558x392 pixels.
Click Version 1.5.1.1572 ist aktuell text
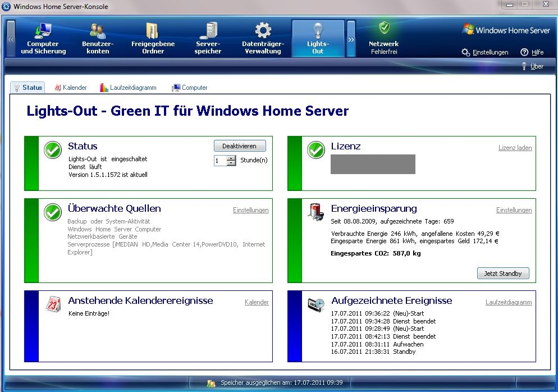pos(108,175)
